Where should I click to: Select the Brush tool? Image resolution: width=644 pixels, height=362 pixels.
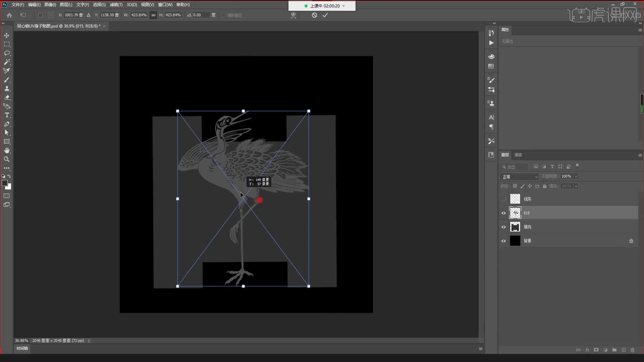point(7,80)
